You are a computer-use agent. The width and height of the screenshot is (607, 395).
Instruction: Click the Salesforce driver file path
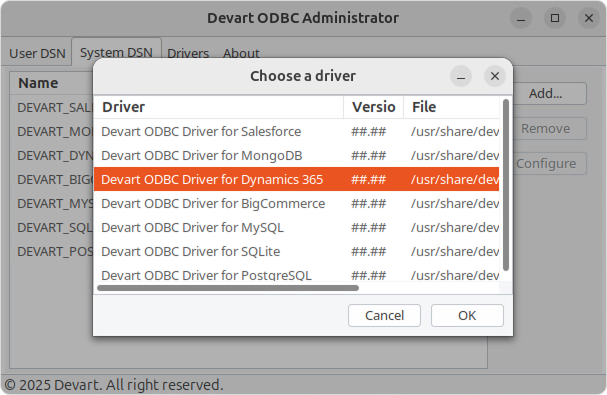(x=455, y=131)
